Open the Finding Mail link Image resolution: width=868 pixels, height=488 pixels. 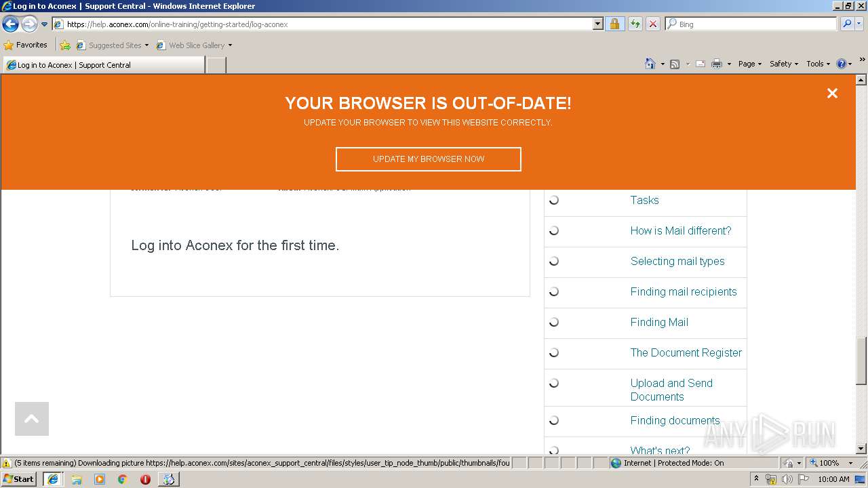click(x=659, y=322)
